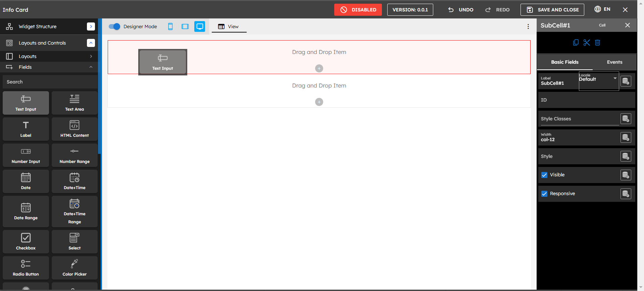The height and width of the screenshot is (291, 644).
Task: Expand the Widget Structure panel
Action: point(91,26)
